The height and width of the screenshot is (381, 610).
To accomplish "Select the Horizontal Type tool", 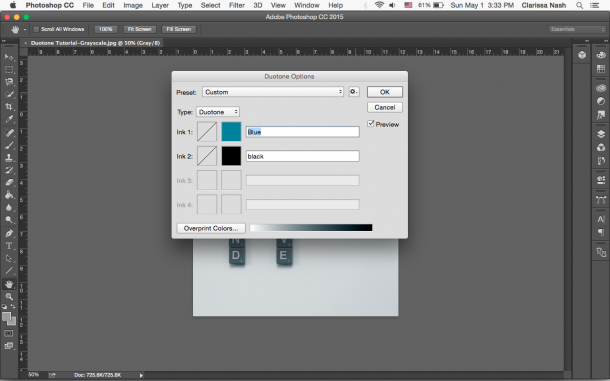I will (9, 246).
